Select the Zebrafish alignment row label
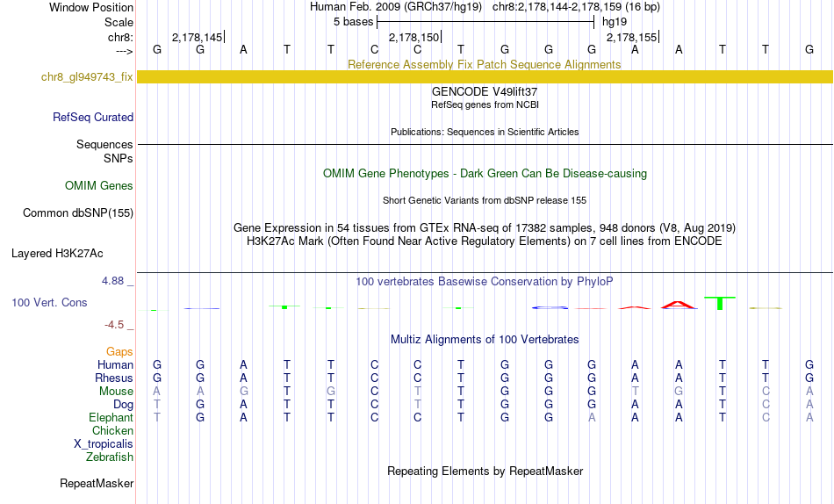834x504 pixels. click(x=110, y=457)
